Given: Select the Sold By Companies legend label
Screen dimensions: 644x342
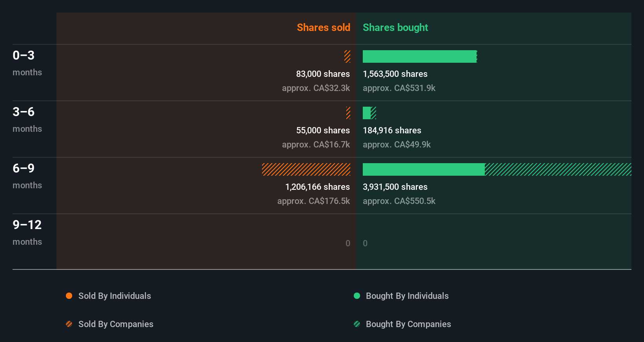Looking at the screenshot, I should 116,324.
